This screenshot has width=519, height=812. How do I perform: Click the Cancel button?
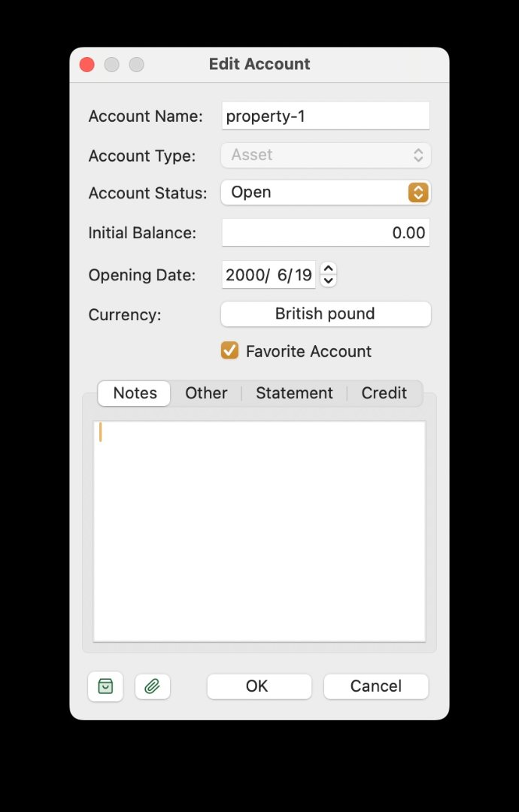tap(375, 686)
